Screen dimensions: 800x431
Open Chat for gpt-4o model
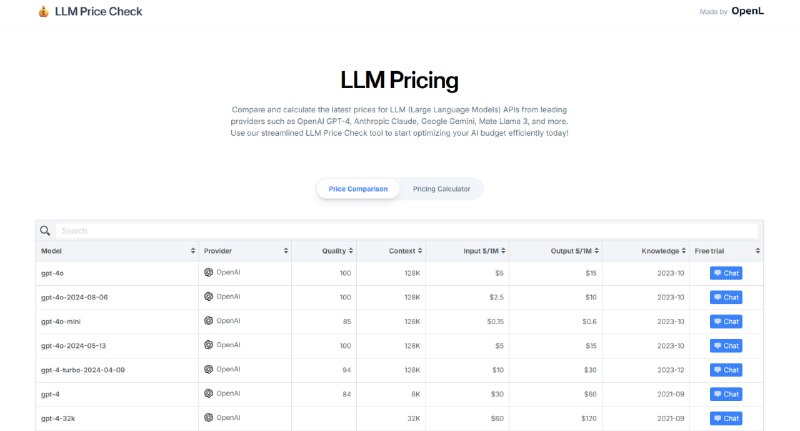pos(726,273)
